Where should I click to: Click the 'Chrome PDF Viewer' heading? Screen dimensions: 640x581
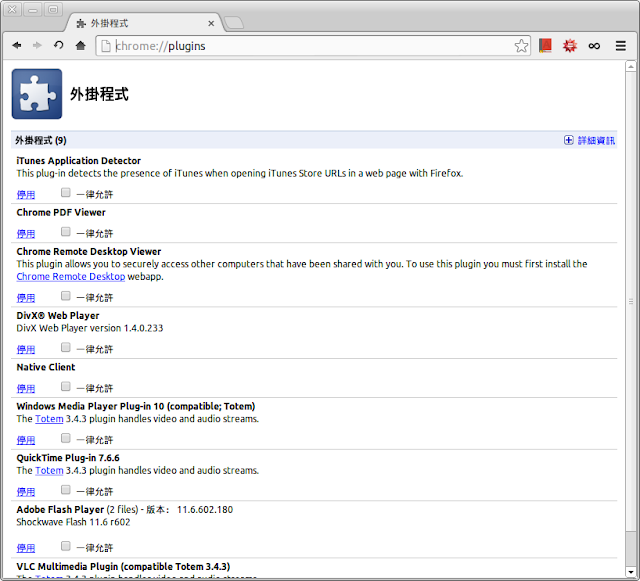click(61, 212)
